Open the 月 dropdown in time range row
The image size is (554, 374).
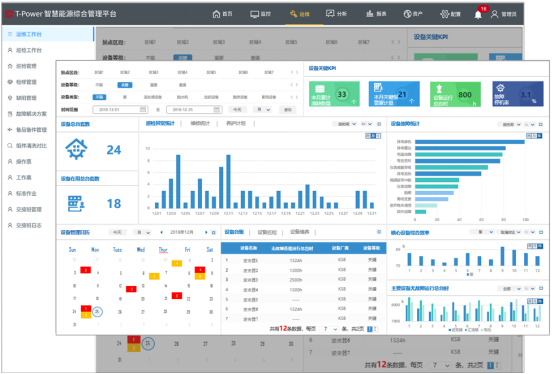263,109
